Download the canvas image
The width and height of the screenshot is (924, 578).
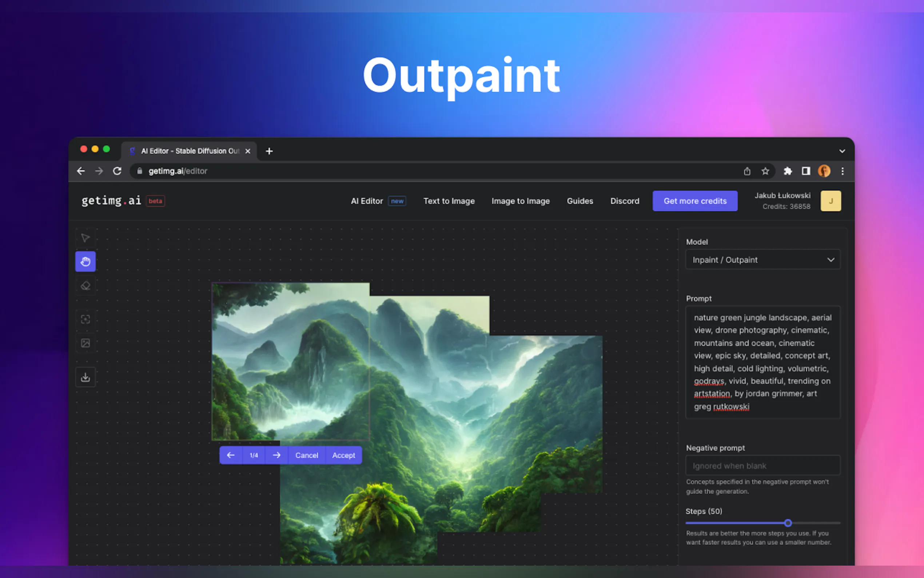point(85,377)
